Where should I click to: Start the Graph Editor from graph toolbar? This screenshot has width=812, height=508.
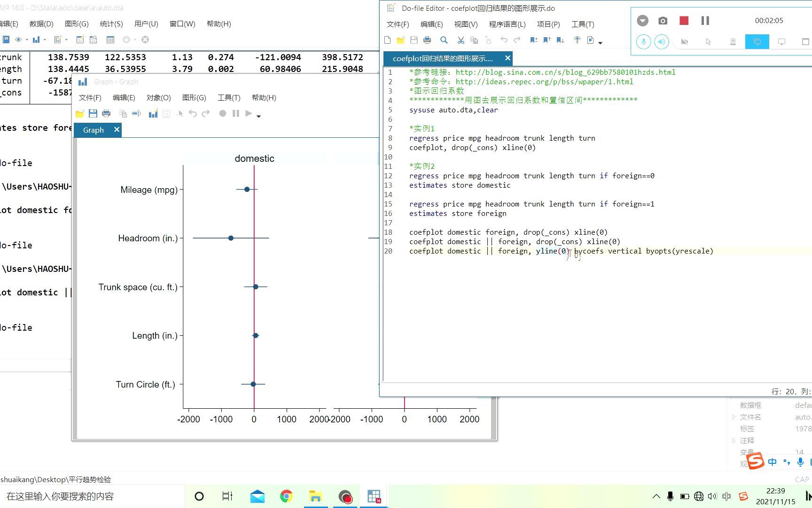click(153, 113)
